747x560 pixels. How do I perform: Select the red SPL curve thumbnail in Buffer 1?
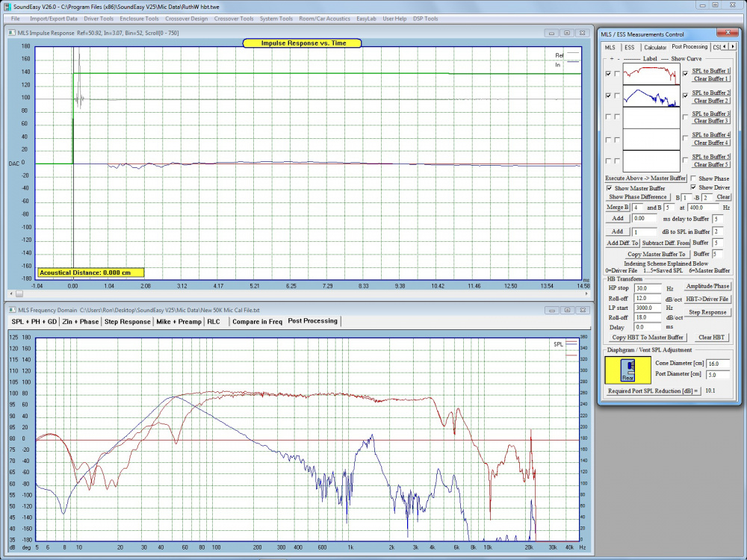(651, 75)
